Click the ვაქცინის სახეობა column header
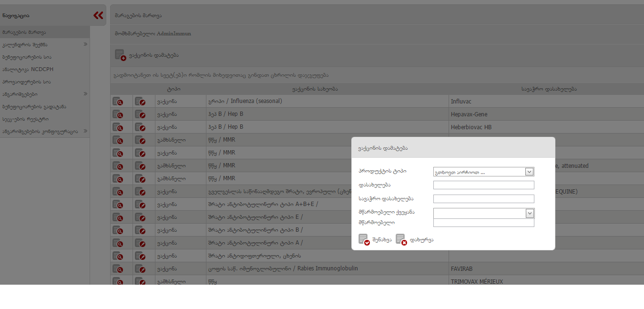This screenshot has height=309, width=644. (315, 89)
